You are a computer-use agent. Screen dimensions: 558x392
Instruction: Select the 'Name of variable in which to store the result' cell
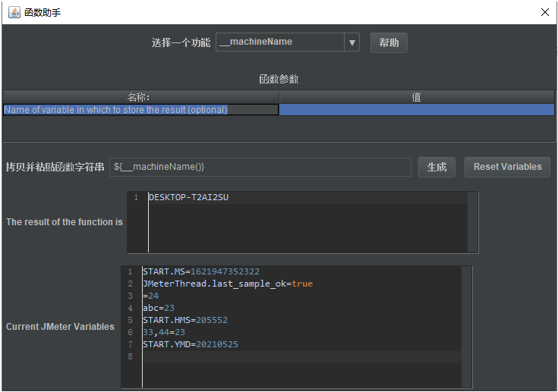pos(140,110)
